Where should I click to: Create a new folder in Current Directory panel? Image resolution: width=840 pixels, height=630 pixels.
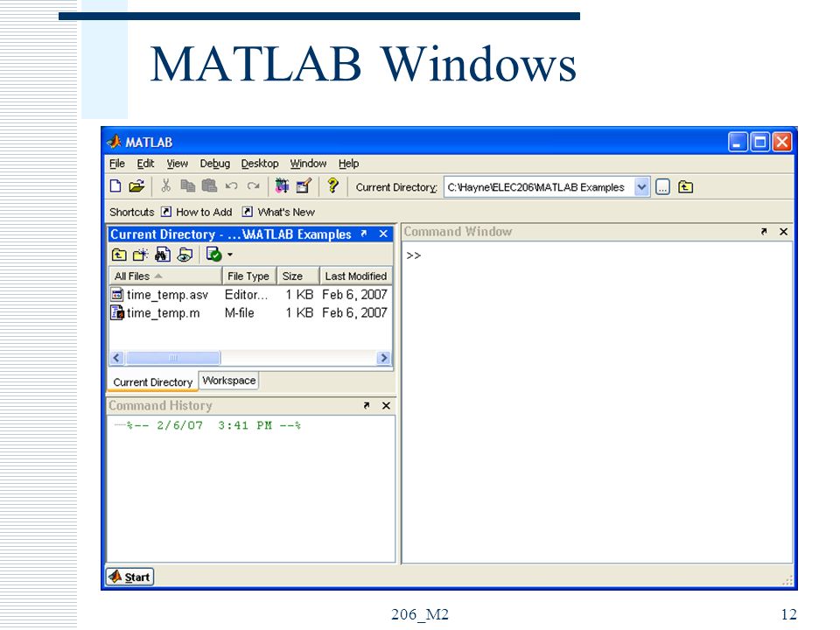140,255
